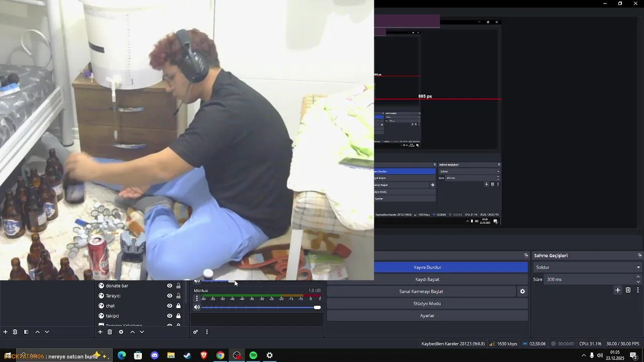Move the source up in the sources toolbar
This screenshot has height=362, width=644.
click(132, 332)
